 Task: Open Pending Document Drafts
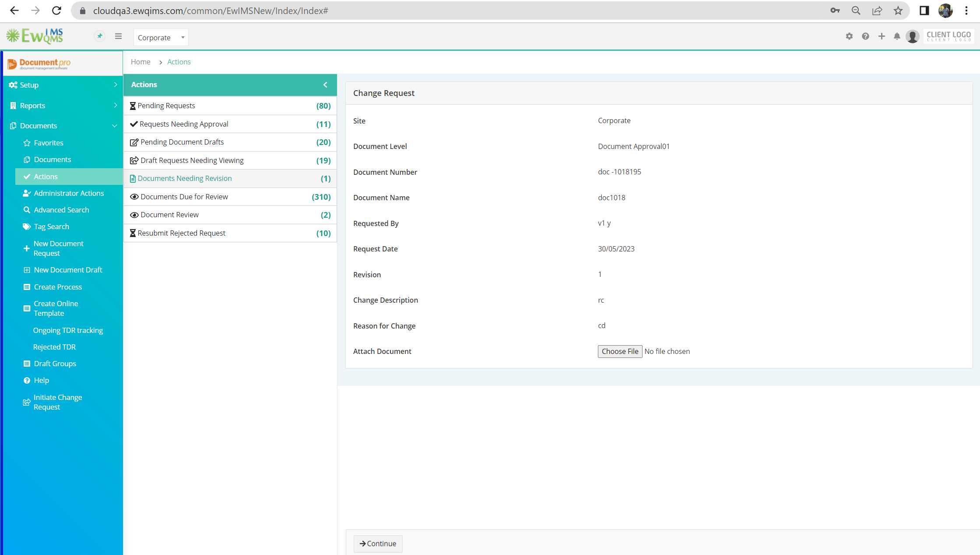tap(230, 142)
